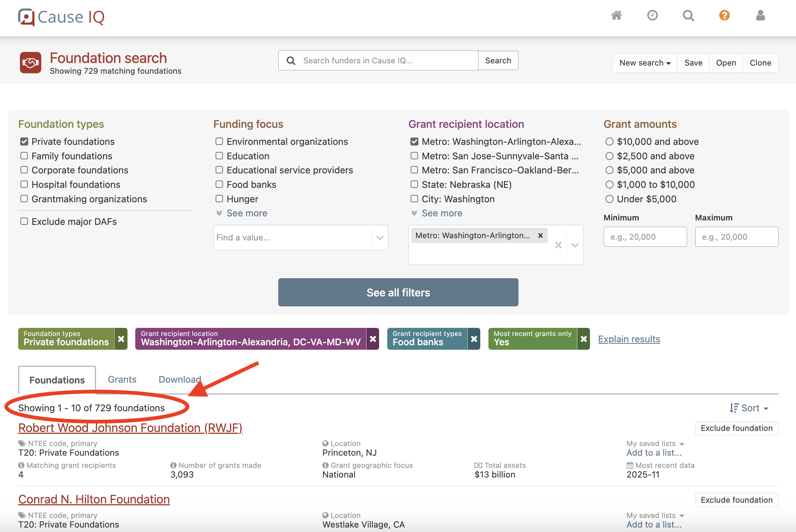This screenshot has height=532, width=796.
Task: Check the Hospital foundations checkbox
Action: click(x=24, y=184)
